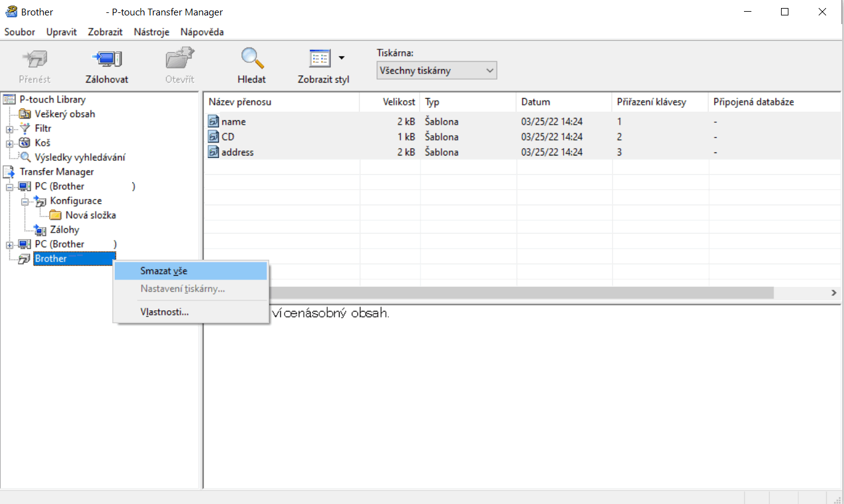Select the Zálohy backups node
Viewport: 844px width, 504px height.
click(65, 230)
